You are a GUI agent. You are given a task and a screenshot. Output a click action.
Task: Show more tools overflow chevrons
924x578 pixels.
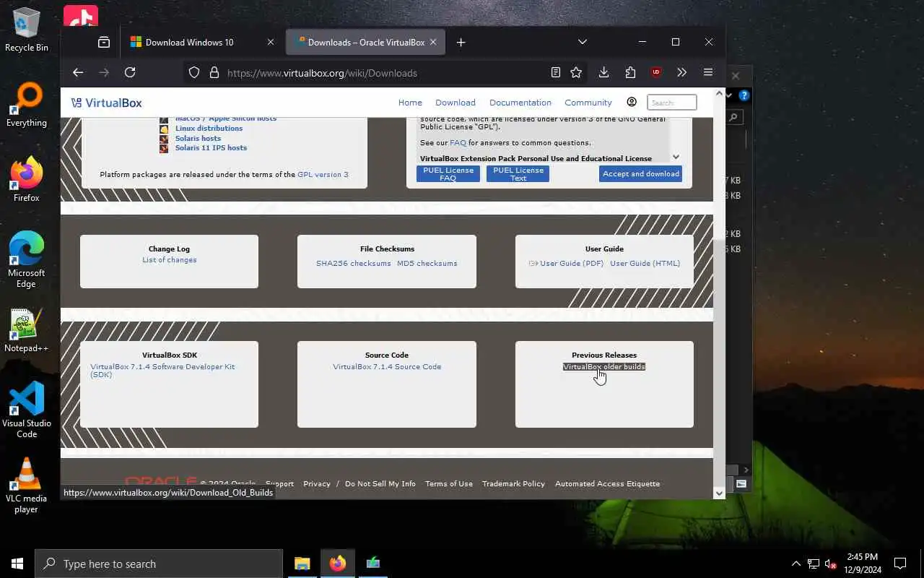click(x=681, y=72)
